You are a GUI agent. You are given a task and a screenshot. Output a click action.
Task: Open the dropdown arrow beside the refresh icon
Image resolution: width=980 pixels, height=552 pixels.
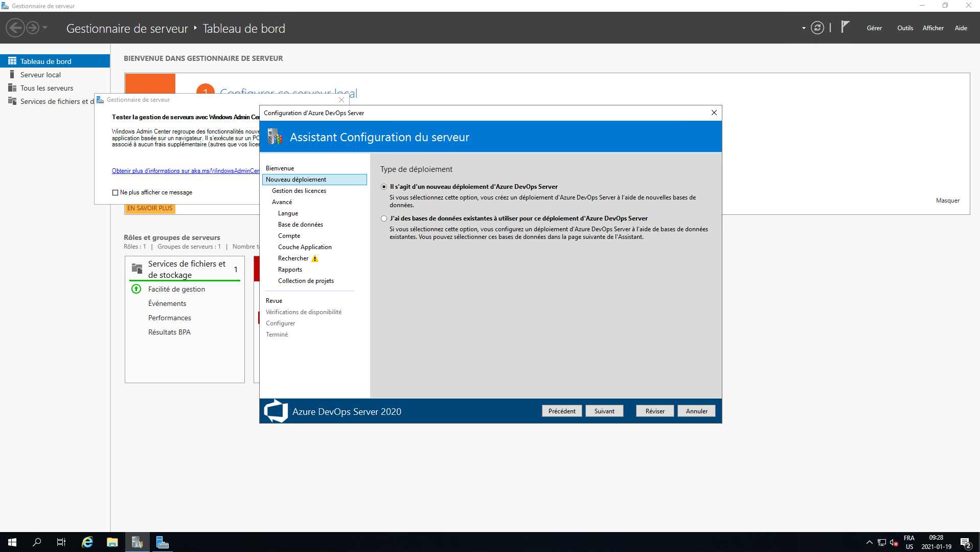804,28
